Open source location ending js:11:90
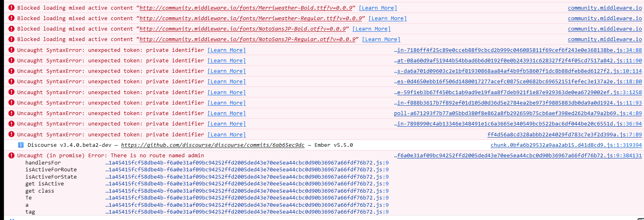Screen dimensions: 644x220 518,60
